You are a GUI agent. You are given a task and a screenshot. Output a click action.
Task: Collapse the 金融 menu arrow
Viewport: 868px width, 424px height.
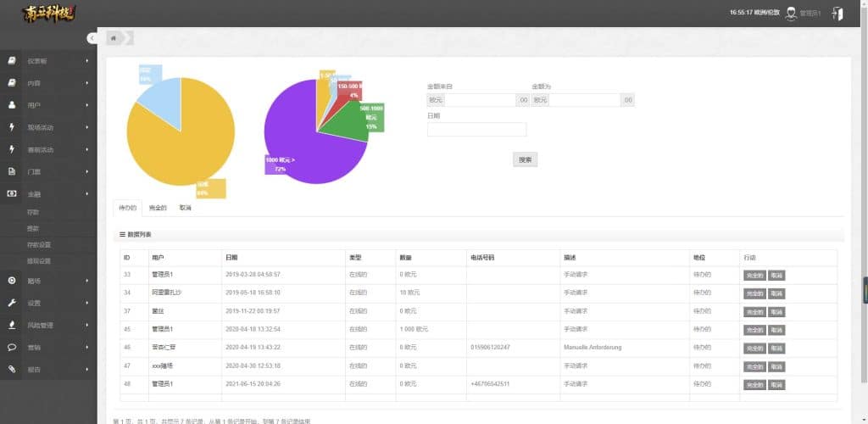(87, 193)
